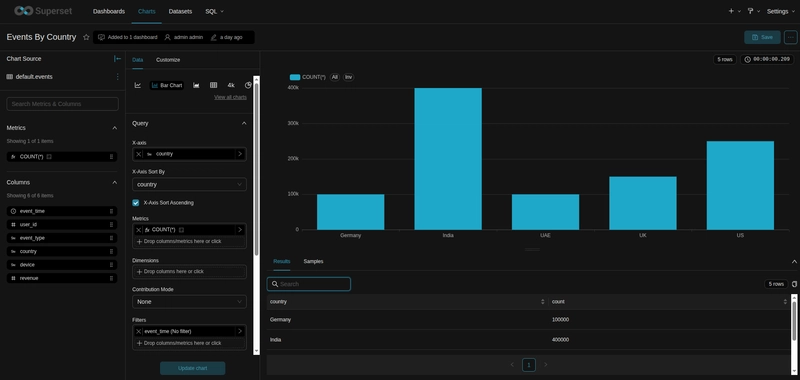Open the SQL menu dropdown
Image resolution: width=800 pixels, height=380 pixels.
214,11
